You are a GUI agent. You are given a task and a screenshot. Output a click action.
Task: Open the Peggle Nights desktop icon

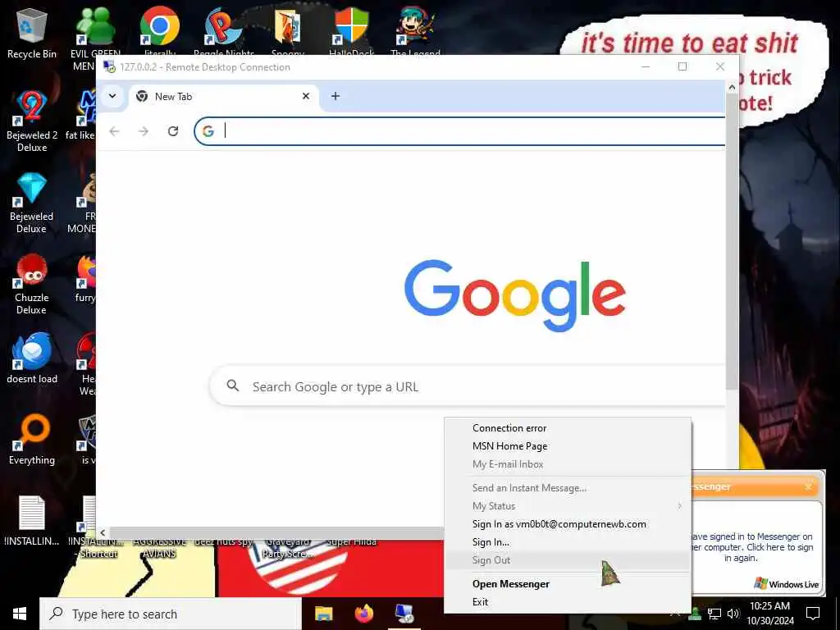[223, 31]
